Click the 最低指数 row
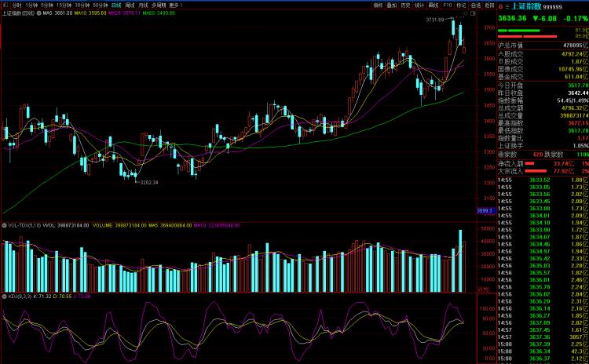 [543, 130]
